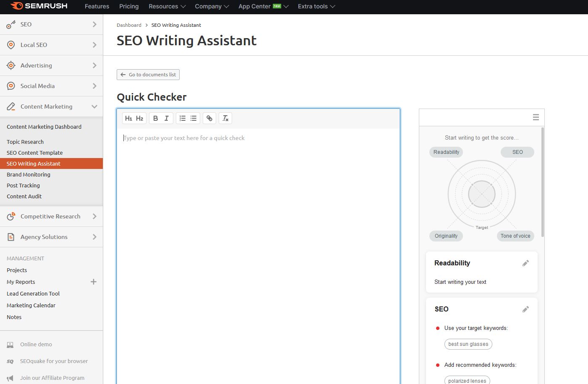The width and height of the screenshot is (588, 384).
Task: Open My Reports link
Action: pos(21,282)
